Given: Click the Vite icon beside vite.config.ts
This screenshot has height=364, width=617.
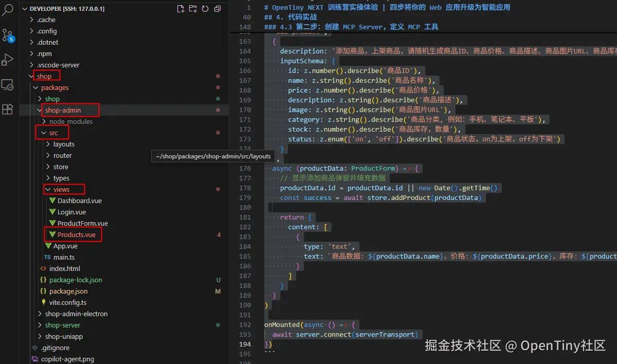Looking at the screenshot, I should point(44,302).
